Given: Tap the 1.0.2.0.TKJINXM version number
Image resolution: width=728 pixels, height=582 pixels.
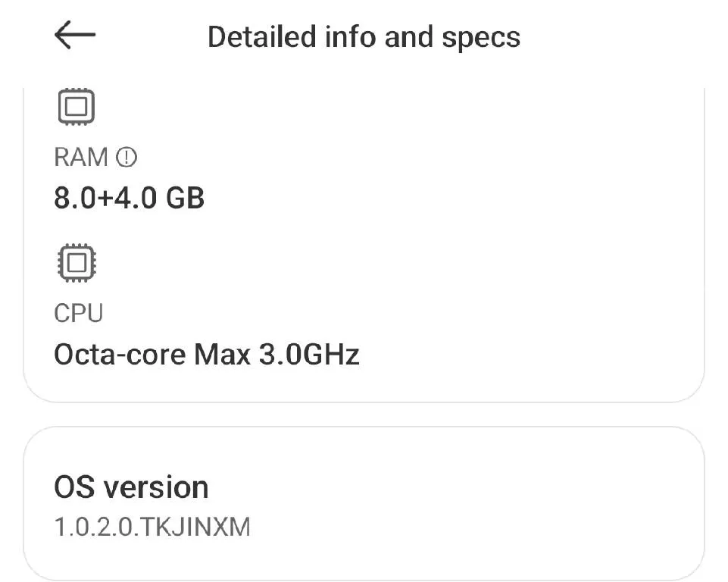Looking at the screenshot, I should click(152, 527).
